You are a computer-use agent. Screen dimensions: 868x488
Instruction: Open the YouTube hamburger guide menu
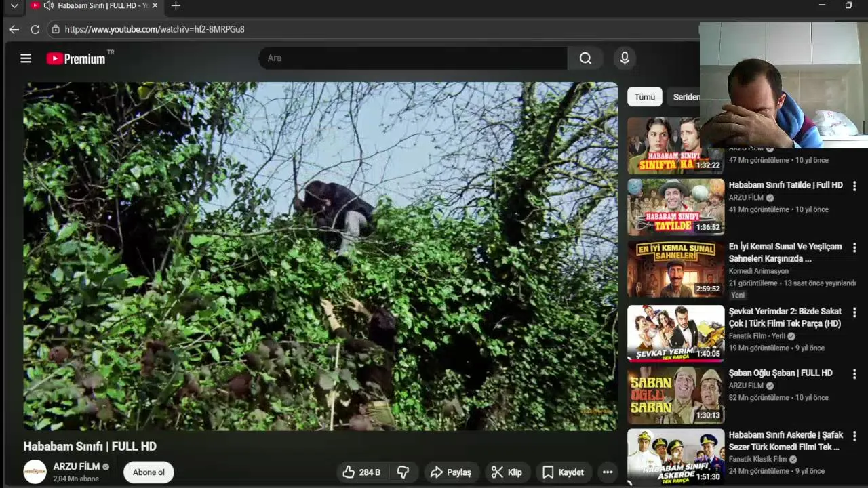[26, 58]
